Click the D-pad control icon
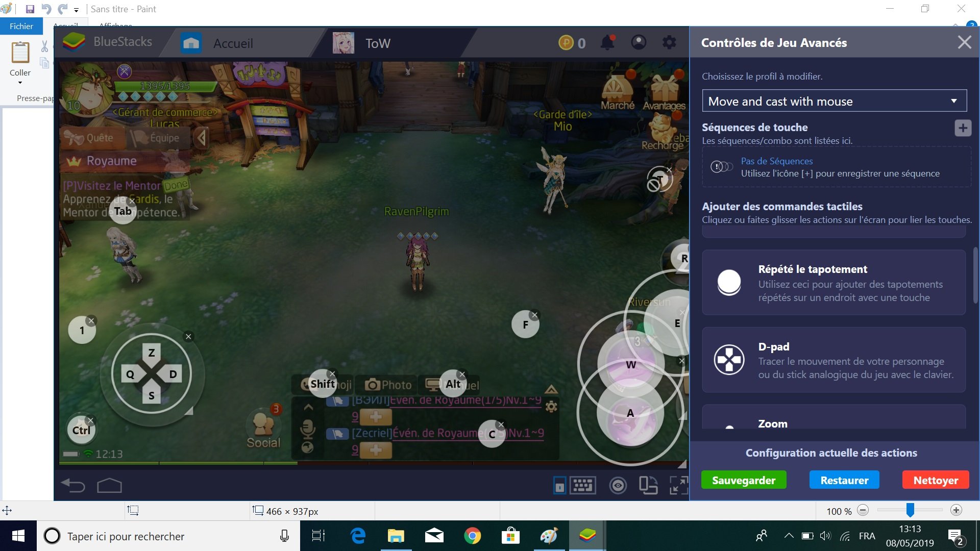Screen dimensions: 980x551 point(729,359)
